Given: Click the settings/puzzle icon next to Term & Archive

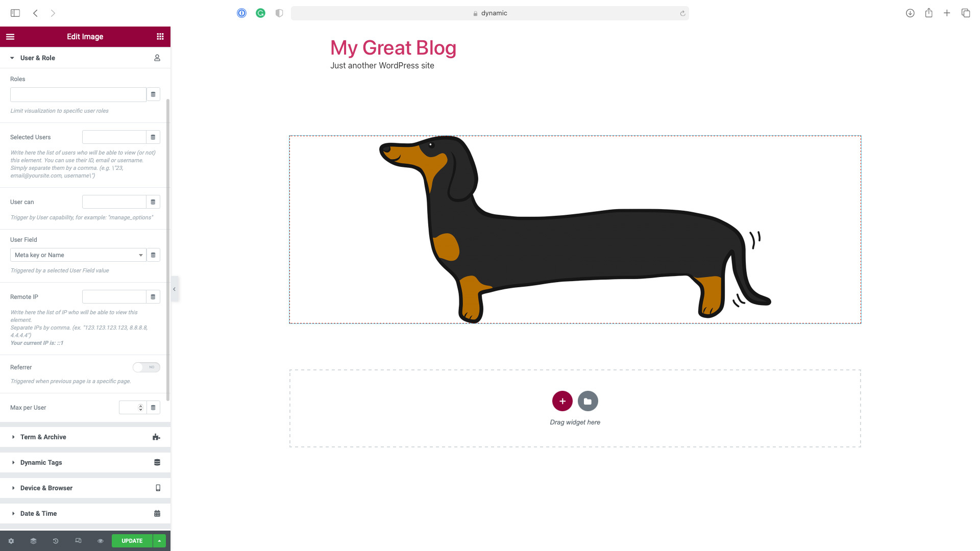Looking at the screenshot, I should (x=156, y=437).
